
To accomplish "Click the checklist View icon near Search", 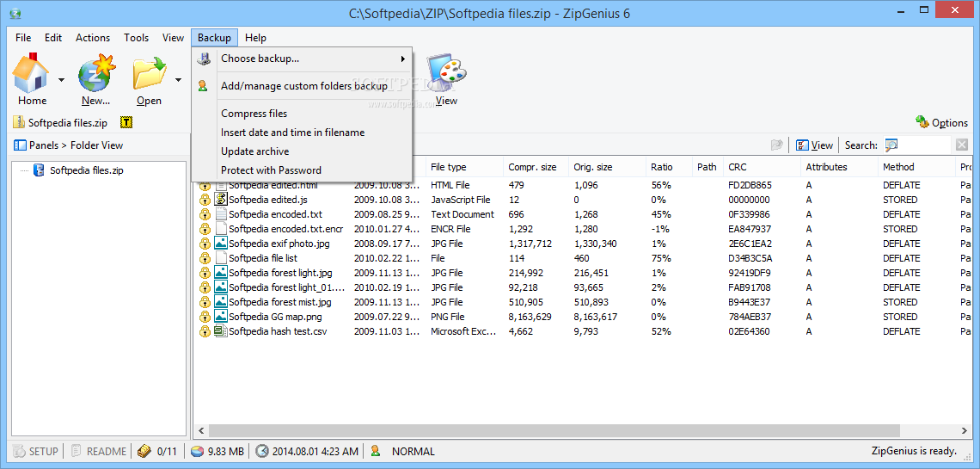I will (x=803, y=145).
